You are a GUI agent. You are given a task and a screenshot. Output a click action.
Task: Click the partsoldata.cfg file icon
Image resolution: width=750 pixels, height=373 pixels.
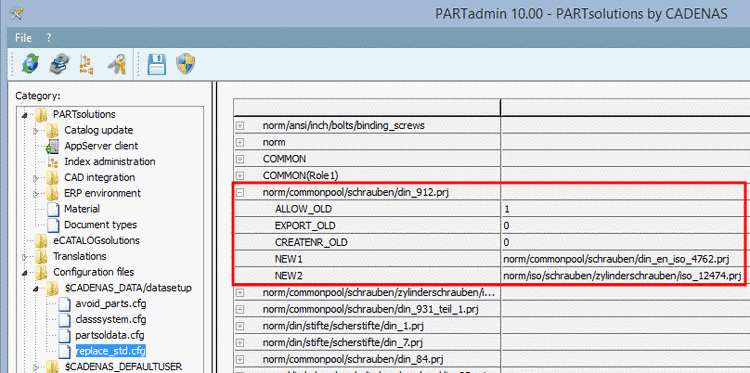click(65, 335)
